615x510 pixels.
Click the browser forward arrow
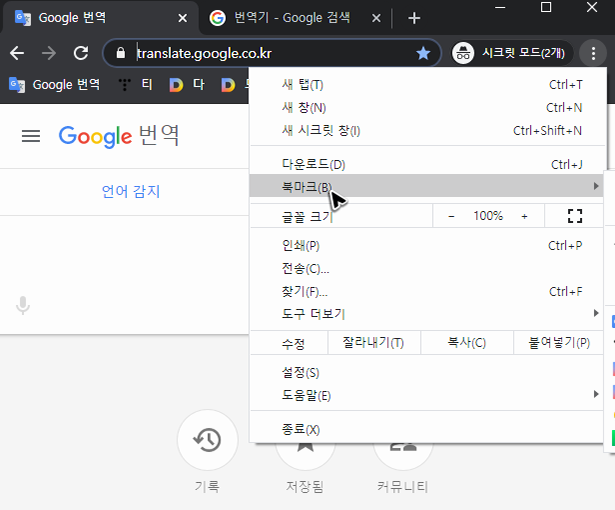click(49, 53)
